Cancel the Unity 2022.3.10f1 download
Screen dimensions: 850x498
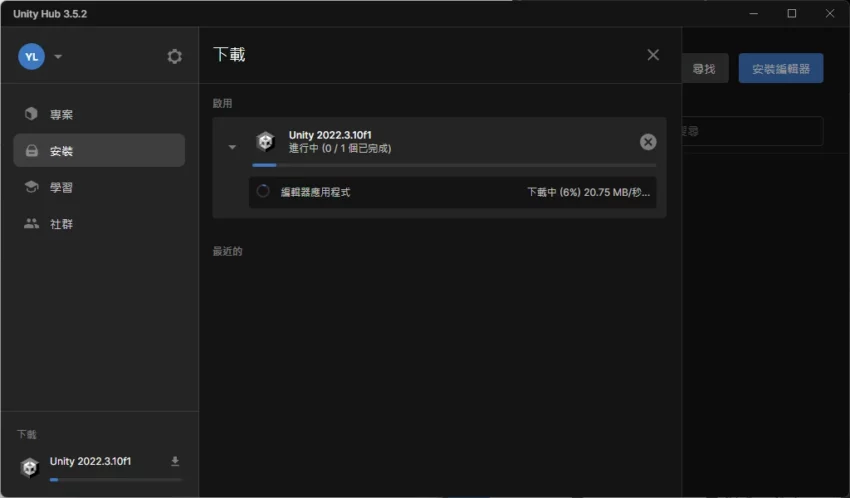coord(648,142)
